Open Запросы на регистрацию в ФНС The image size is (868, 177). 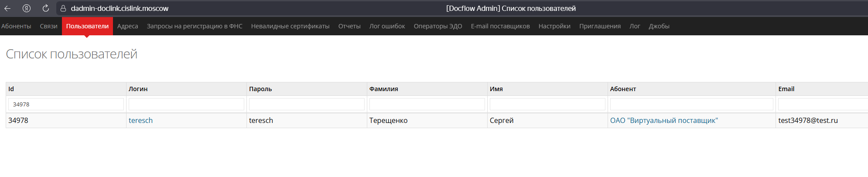[195, 26]
